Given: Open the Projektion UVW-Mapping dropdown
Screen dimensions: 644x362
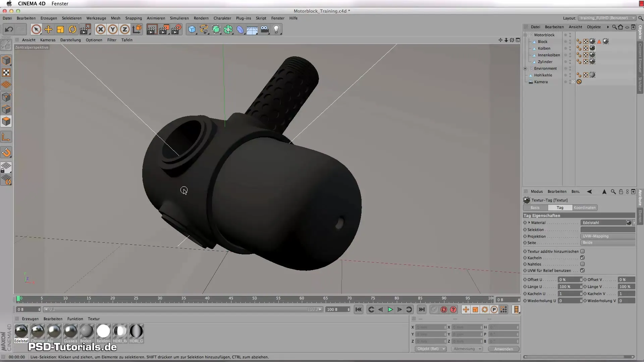Looking at the screenshot, I should 607,236.
